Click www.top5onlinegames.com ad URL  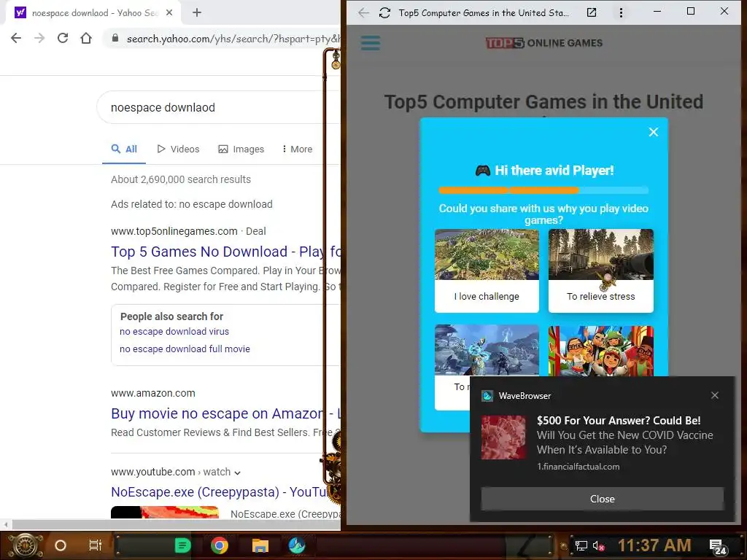tap(174, 231)
